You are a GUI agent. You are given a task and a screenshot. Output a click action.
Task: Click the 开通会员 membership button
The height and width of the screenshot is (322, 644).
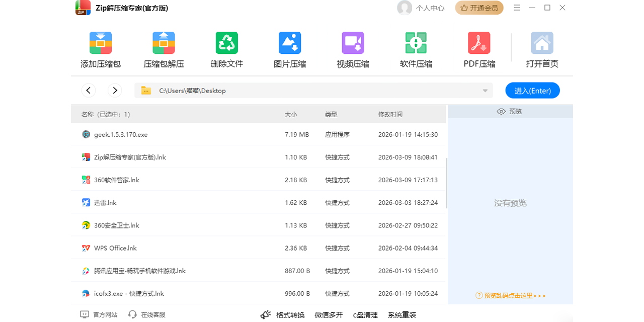click(x=479, y=8)
